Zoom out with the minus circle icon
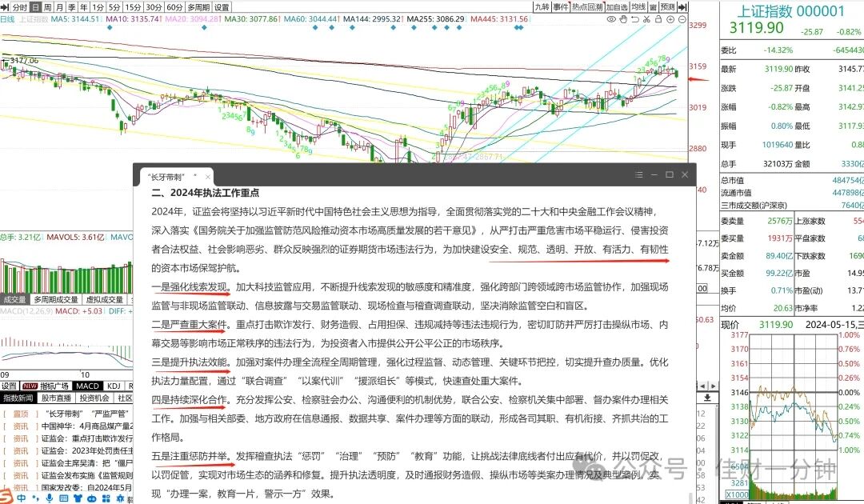 [682, 19]
